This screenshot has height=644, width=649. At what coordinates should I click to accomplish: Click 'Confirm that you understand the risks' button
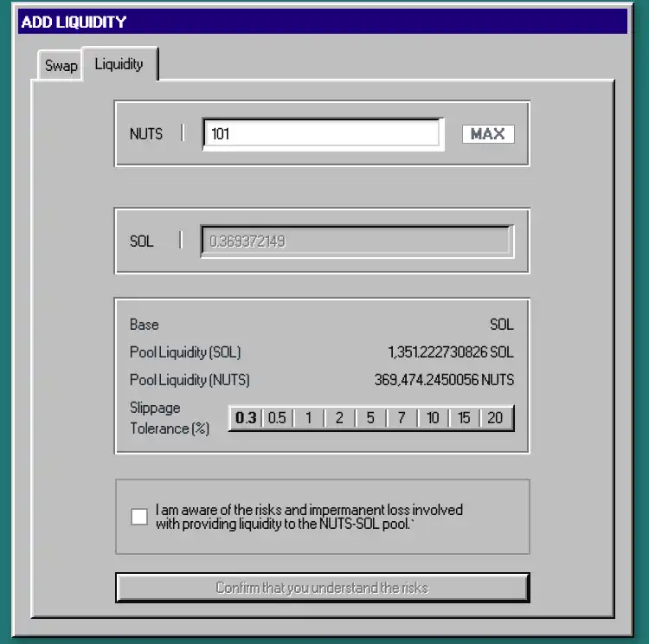click(x=322, y=588)
